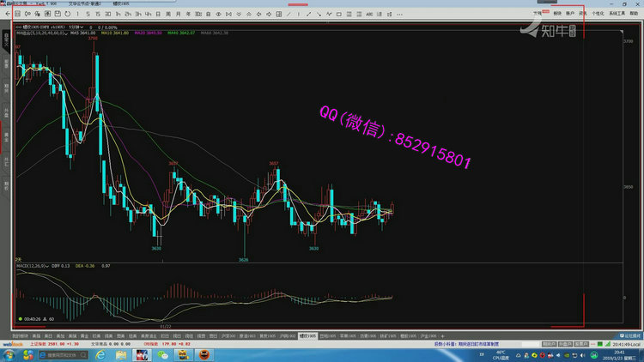Click the MACD(12,26,9) indicator label
This screenshot has height=362, width=644.
[33, 267]
